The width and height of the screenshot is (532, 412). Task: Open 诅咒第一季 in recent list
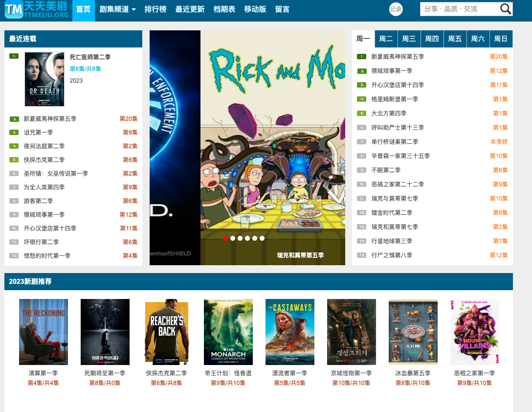click(x=38, y=133)
